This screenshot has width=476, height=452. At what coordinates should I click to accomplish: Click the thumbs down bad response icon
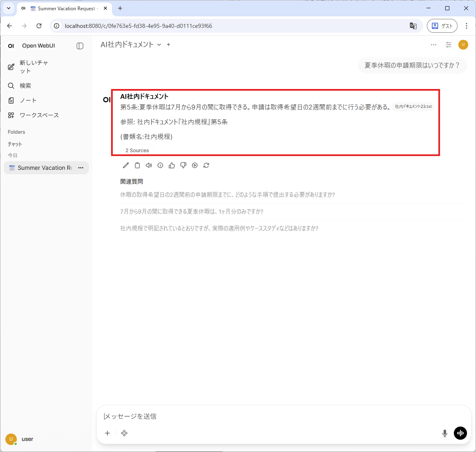(183, 165)
